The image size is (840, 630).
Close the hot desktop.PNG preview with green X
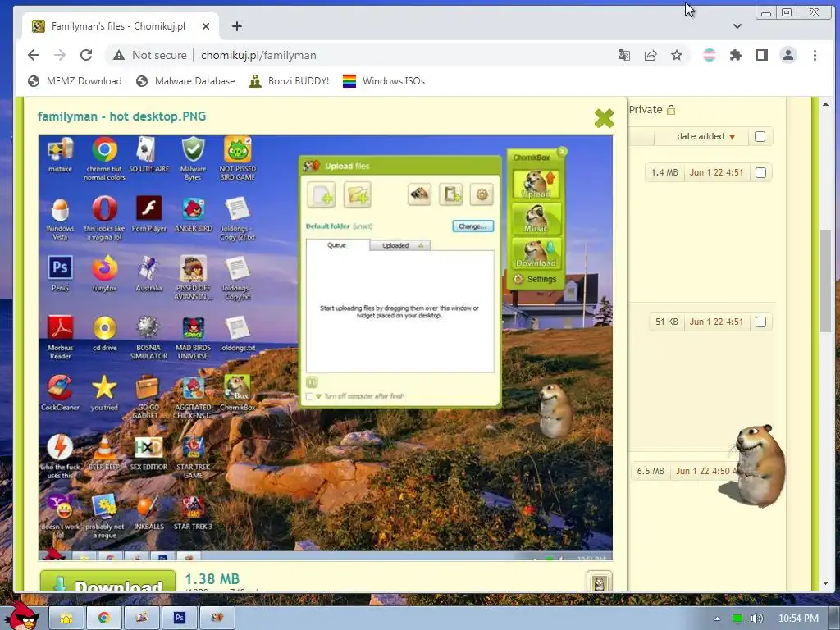click(604, 118)
